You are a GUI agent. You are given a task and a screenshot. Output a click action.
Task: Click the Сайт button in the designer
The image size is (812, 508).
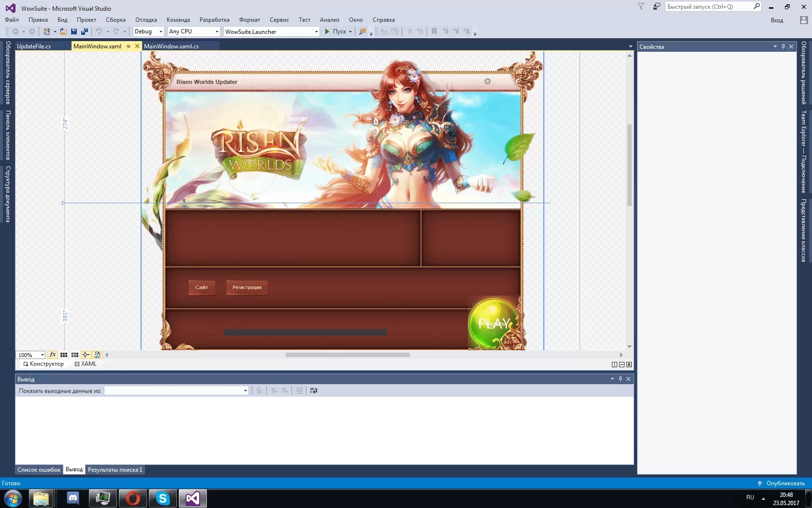coord(202,287)
